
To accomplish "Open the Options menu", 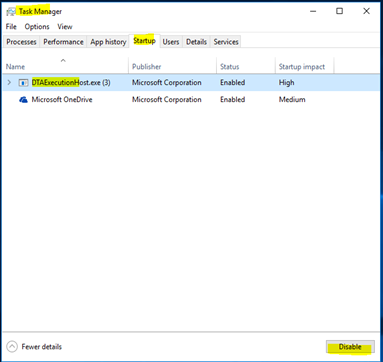I will click(37, 27).
